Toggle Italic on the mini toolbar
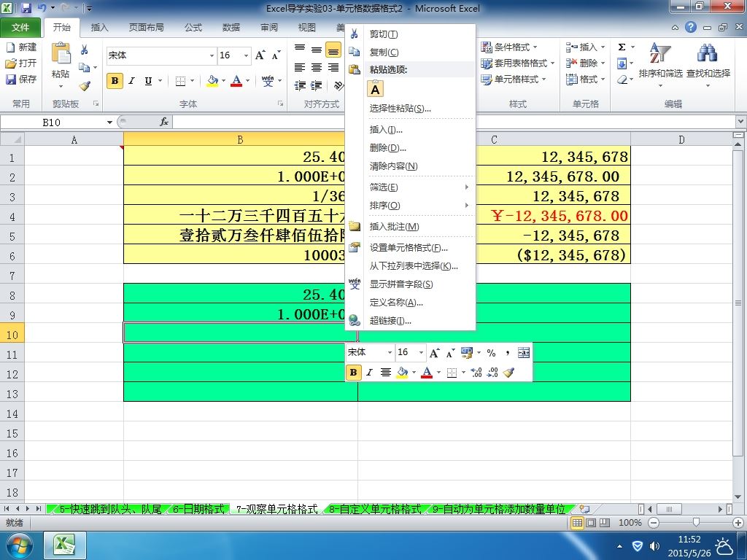 [369, 373]
